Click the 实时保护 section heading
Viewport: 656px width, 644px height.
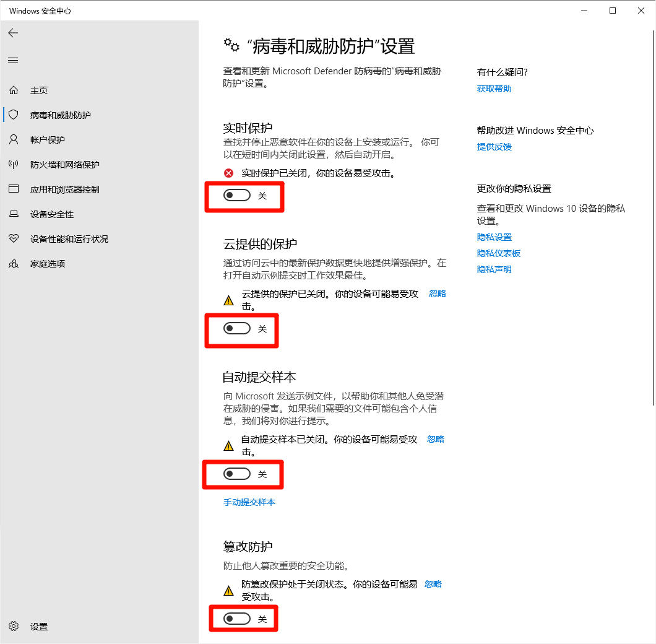[248, 128]
